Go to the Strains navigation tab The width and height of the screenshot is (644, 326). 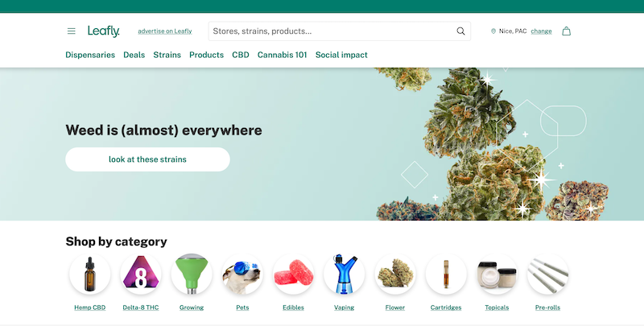[x=167, y=55]
